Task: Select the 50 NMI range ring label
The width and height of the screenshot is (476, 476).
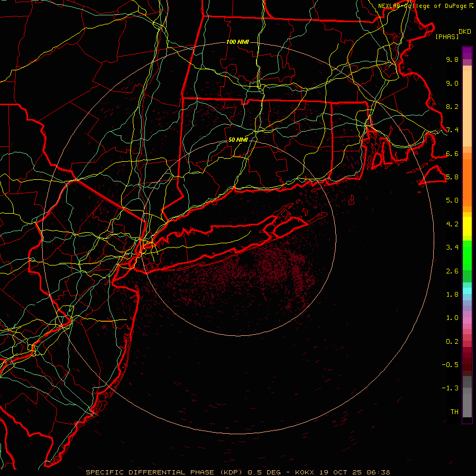Action: click(x=238, y=140)
